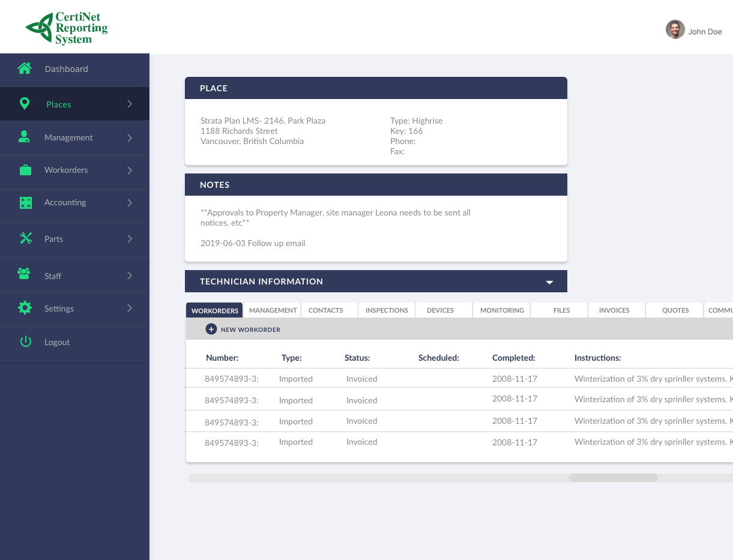Open Workorders via the briefcase icon
This screenshot has height=560, width=733.
pyautogui.click(x=25, y=170)
